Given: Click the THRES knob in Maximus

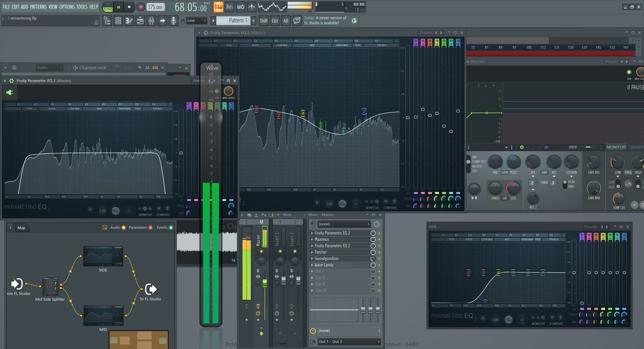Looking at the screenshot, I should coord(495,188).
